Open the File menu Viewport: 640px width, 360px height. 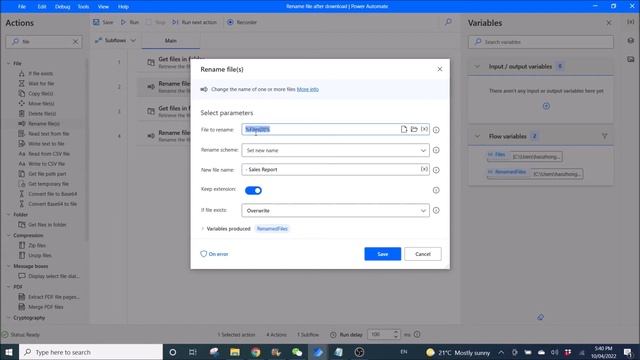point(22,7)
